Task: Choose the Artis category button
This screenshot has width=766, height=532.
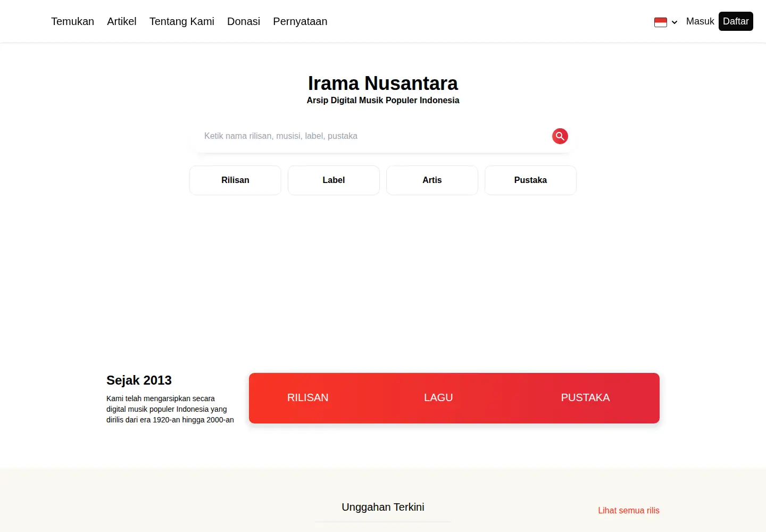Action: coord(432,180)
